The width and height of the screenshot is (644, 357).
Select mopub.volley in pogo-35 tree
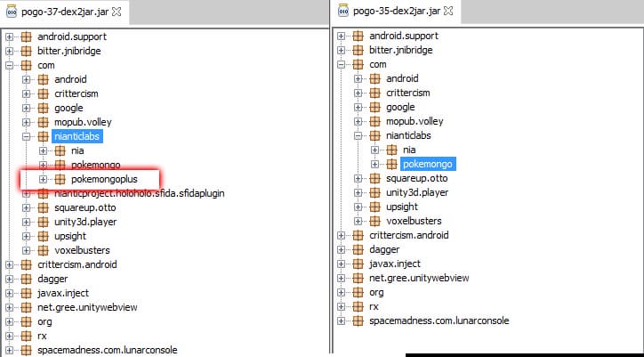[415, 121]
